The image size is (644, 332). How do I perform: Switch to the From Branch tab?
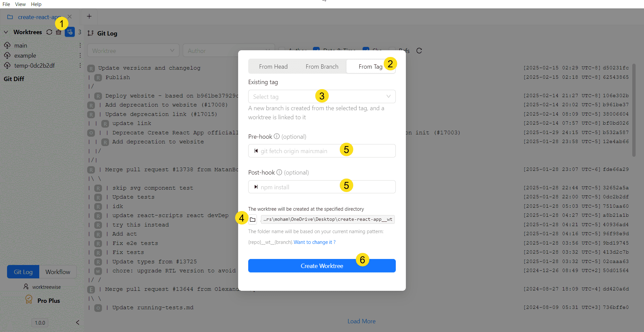[x=322, y=66]
